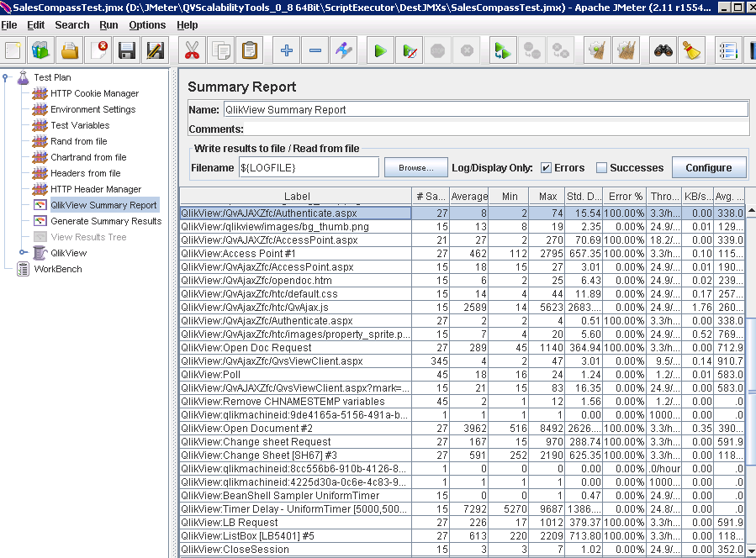Uncheck the Errors checkbox

pos(546,168)
